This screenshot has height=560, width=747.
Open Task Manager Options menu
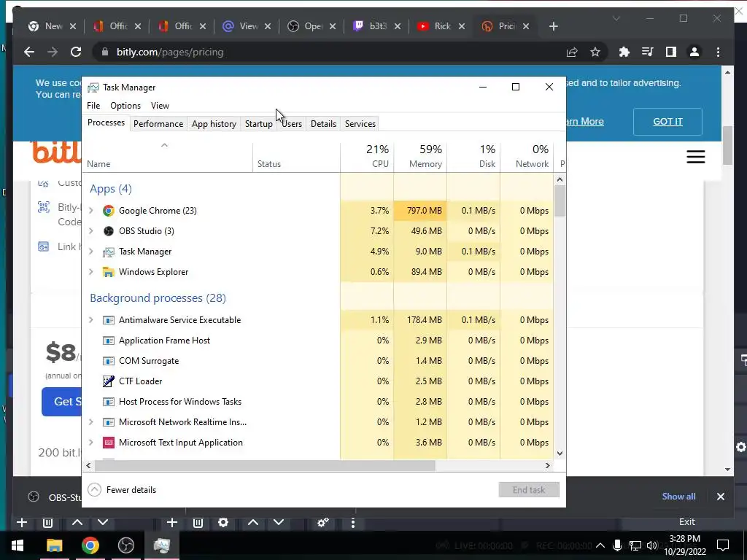click(125, 106)
